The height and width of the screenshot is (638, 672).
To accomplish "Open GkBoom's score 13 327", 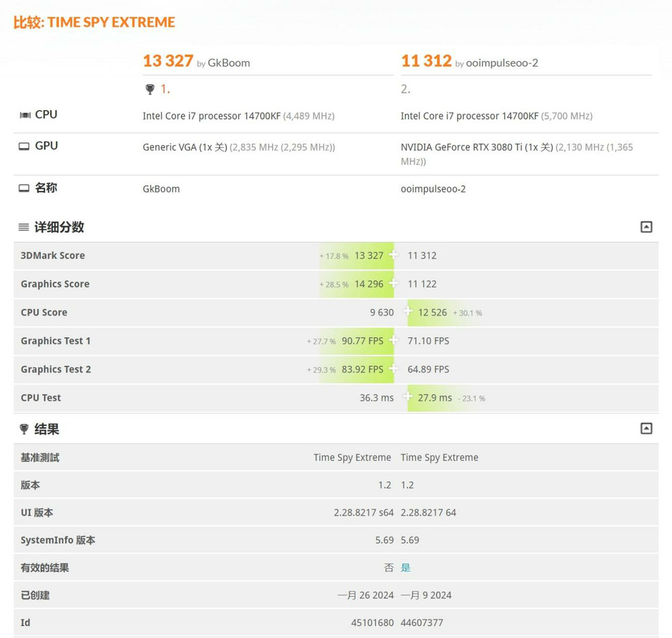I will tap(168, 61).
